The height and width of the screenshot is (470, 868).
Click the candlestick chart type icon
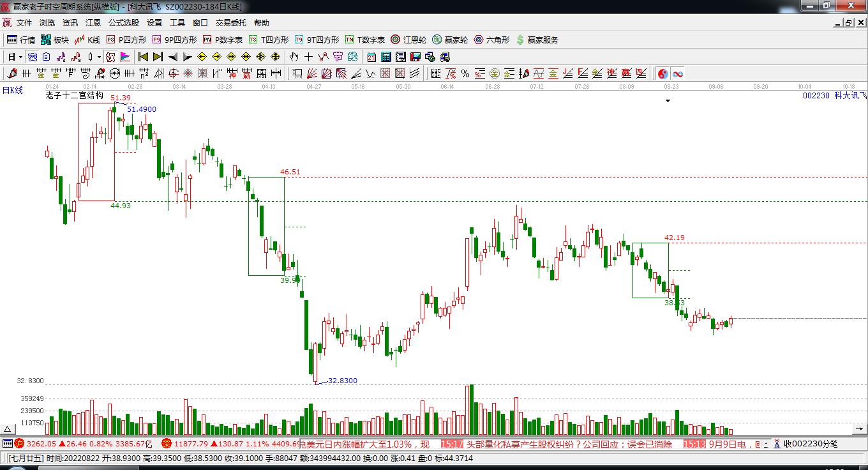[91, 57]
